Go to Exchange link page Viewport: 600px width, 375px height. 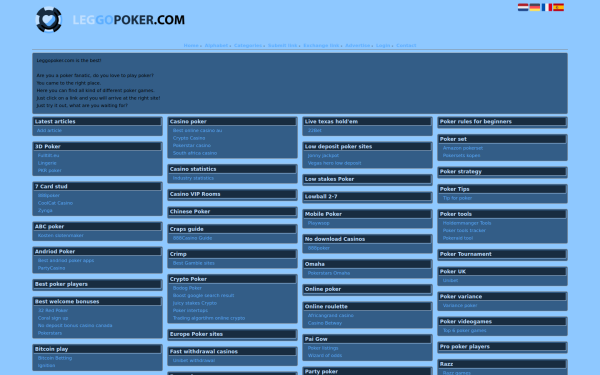click(321, 46)
